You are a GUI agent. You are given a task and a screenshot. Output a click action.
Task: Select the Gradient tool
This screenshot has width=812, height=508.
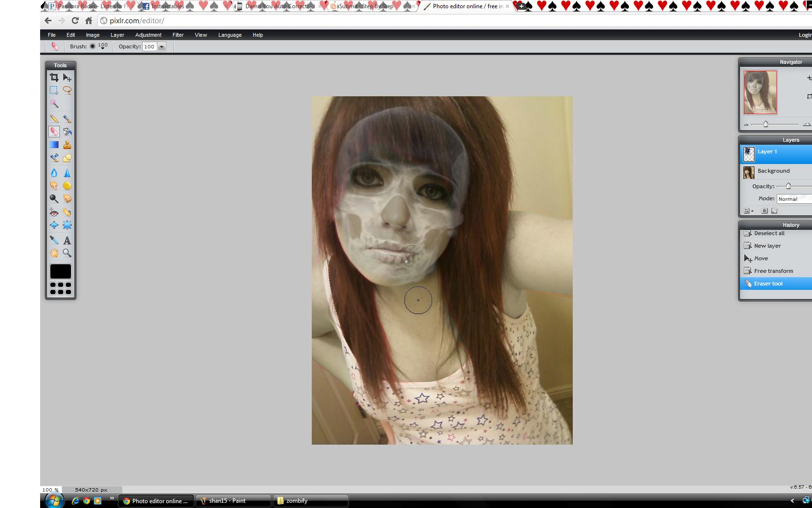click(54, 145)
